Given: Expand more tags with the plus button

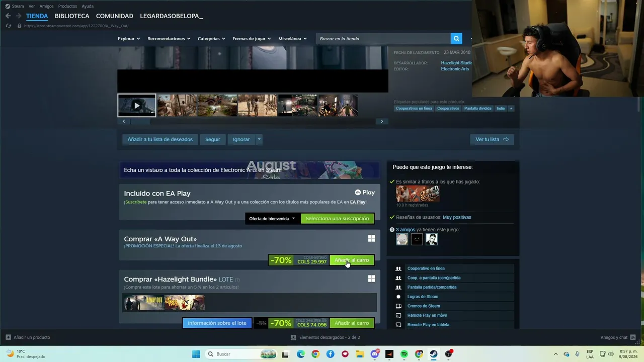Looking at the screenshot, I should coord(511,108).
